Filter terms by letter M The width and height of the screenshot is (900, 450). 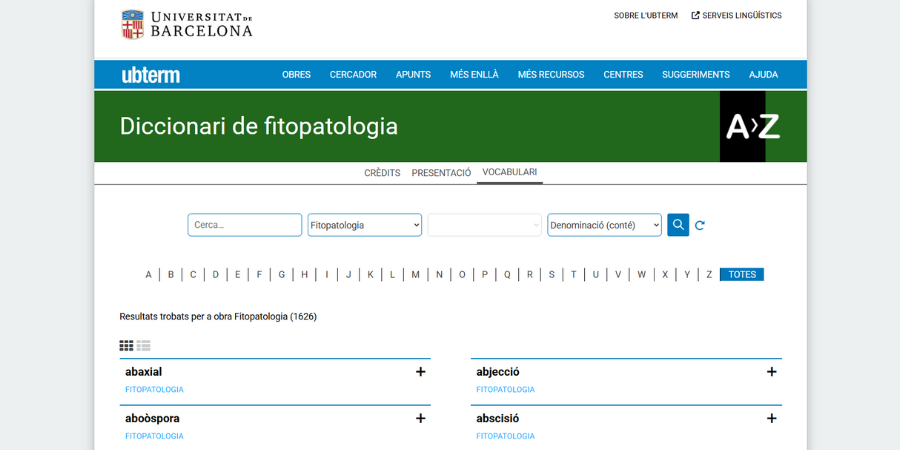pos(415,274)
